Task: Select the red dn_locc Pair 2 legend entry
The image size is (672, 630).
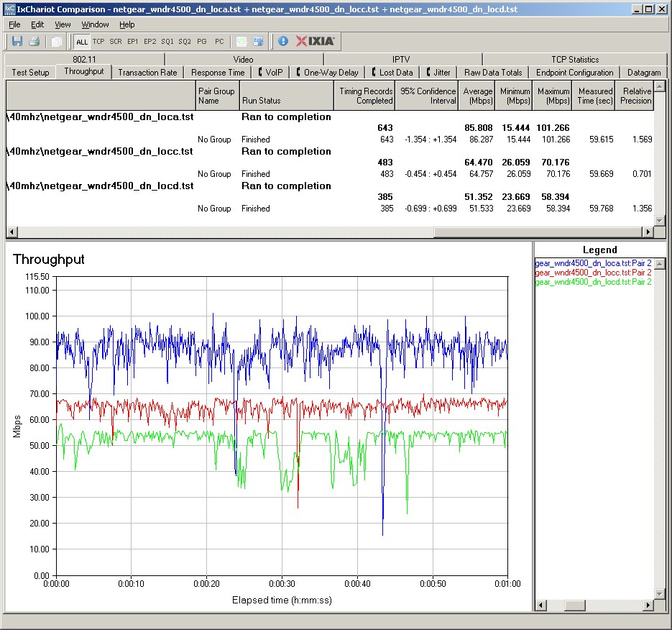Action: [x=594, y=273]
